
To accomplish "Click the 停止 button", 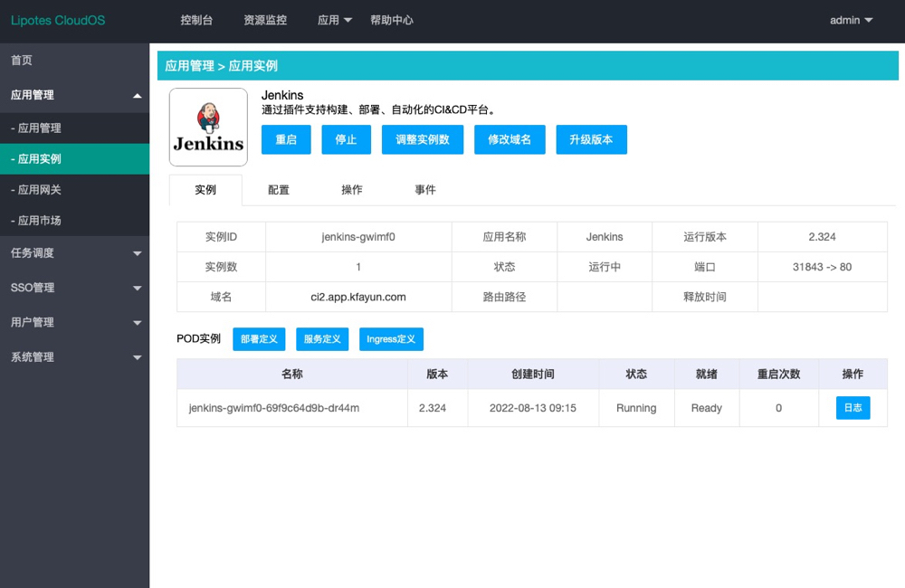I will pyautogui.click(x=346, y=139).
